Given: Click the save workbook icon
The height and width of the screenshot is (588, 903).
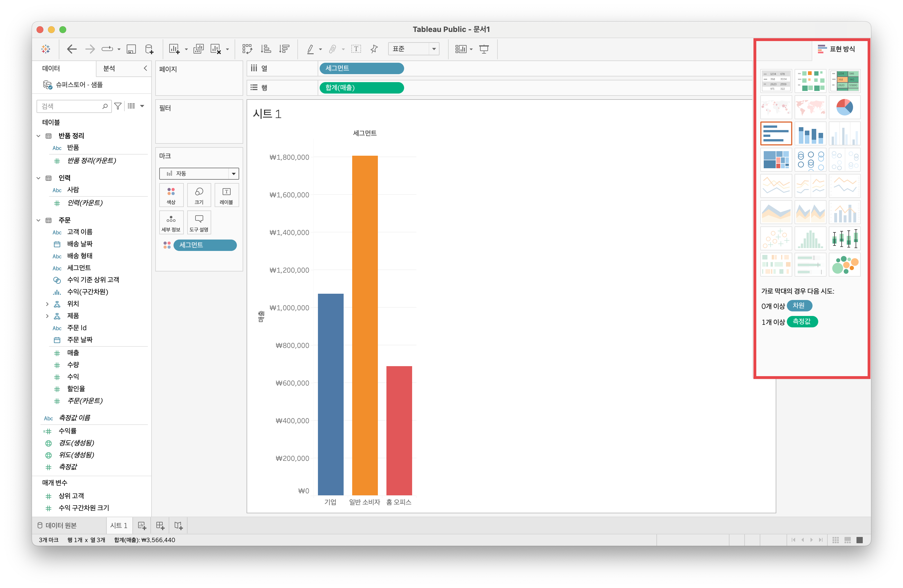Looking at the screenshot, I should (x=131, y=49).
